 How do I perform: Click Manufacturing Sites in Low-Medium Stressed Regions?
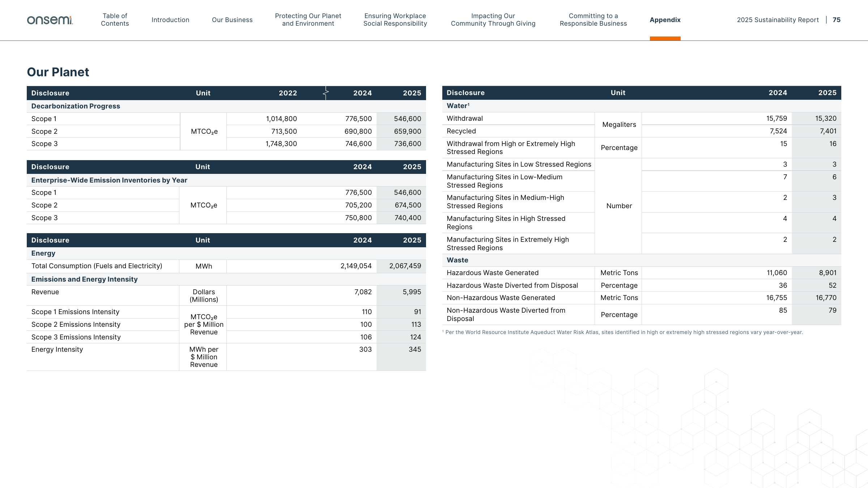tap(504, 181)
